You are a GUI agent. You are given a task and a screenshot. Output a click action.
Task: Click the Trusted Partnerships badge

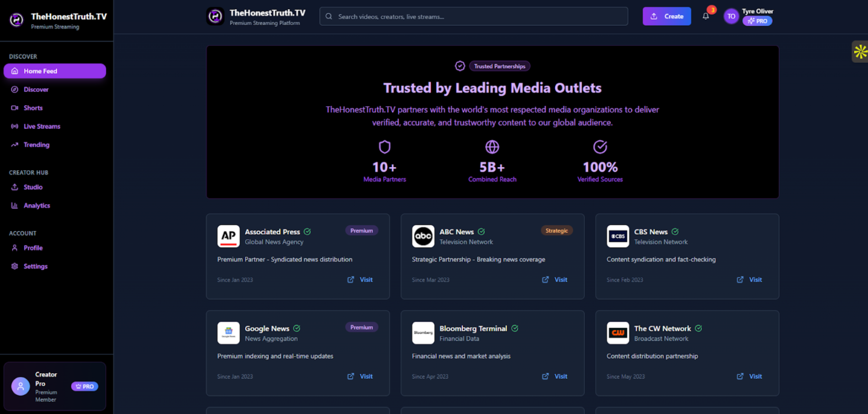(x=499, y=66)
